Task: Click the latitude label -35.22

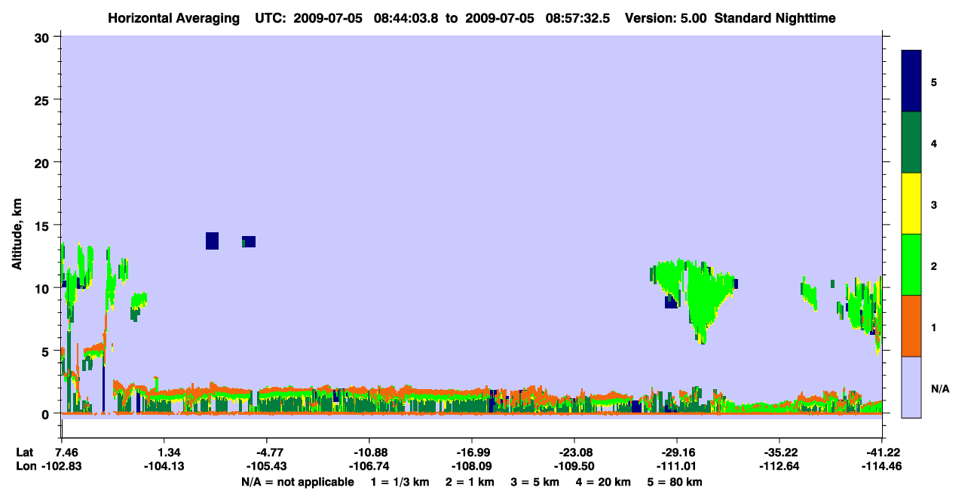Action: coord(779,452)
